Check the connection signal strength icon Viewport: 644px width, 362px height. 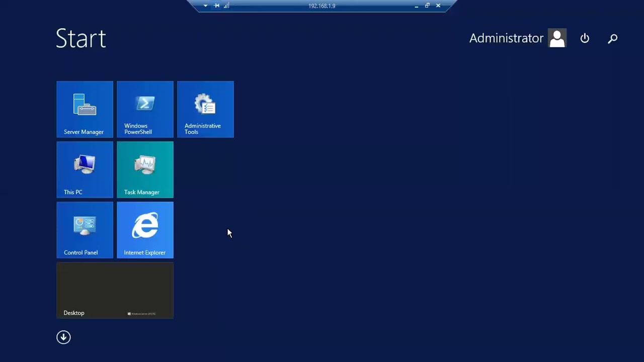pyautogui.click(x=226, y=6)
